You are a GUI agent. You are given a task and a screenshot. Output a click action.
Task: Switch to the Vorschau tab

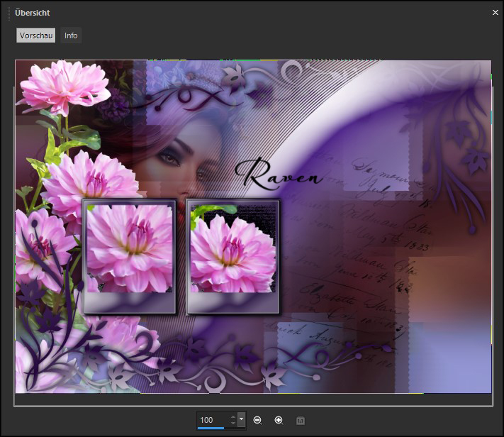tap(36, 35)
